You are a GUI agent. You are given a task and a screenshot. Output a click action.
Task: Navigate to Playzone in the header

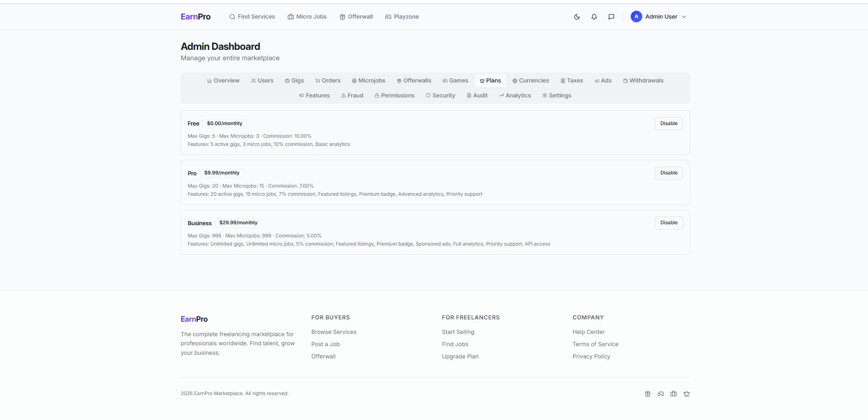pyautogui.click(x=402, y=17)
